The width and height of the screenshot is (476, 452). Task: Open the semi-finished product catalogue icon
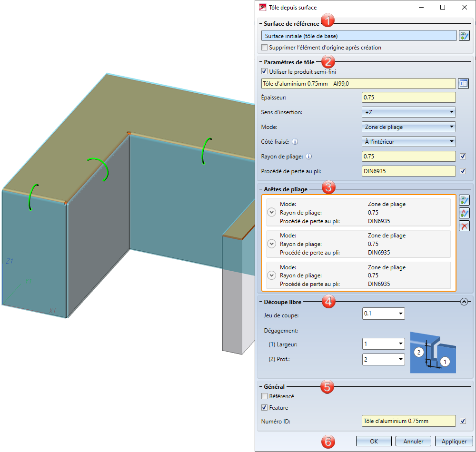pos(464,84)
